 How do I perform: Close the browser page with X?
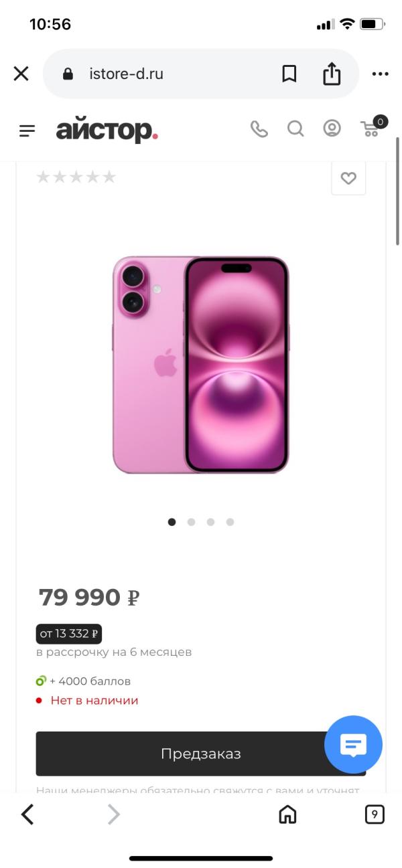point(21,74)
